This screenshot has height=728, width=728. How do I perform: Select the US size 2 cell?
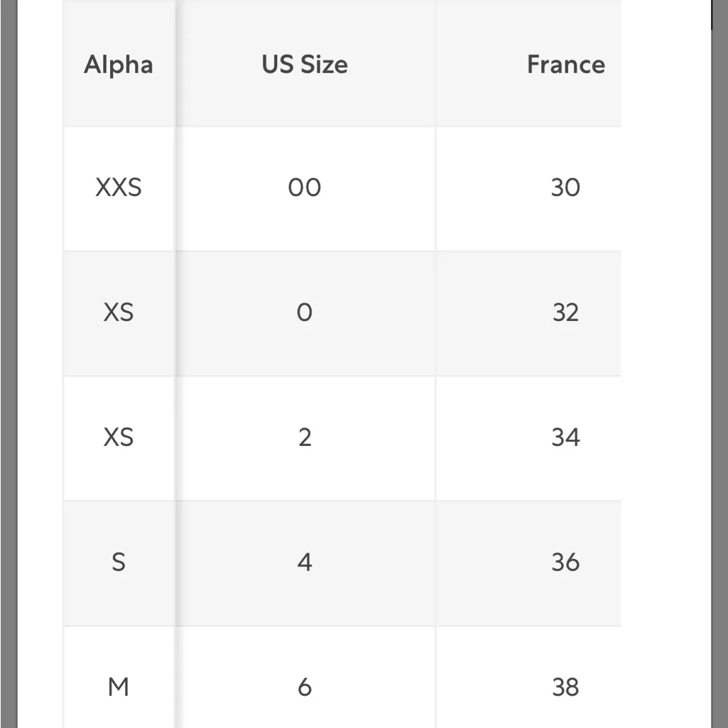(x=305, y=438)
